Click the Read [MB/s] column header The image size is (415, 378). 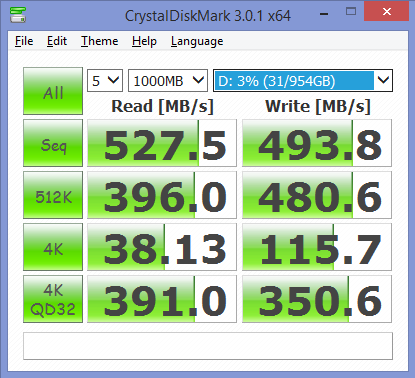click(x=162, y=107)
